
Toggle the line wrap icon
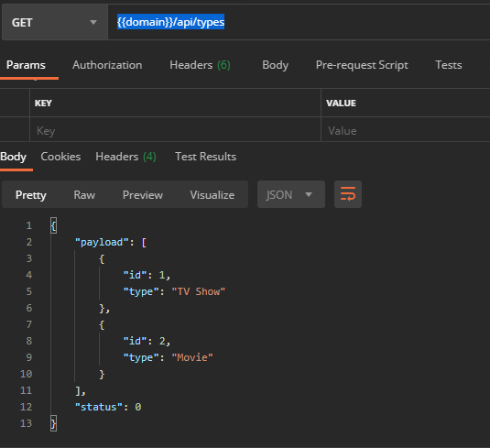[x=348, y=194]
